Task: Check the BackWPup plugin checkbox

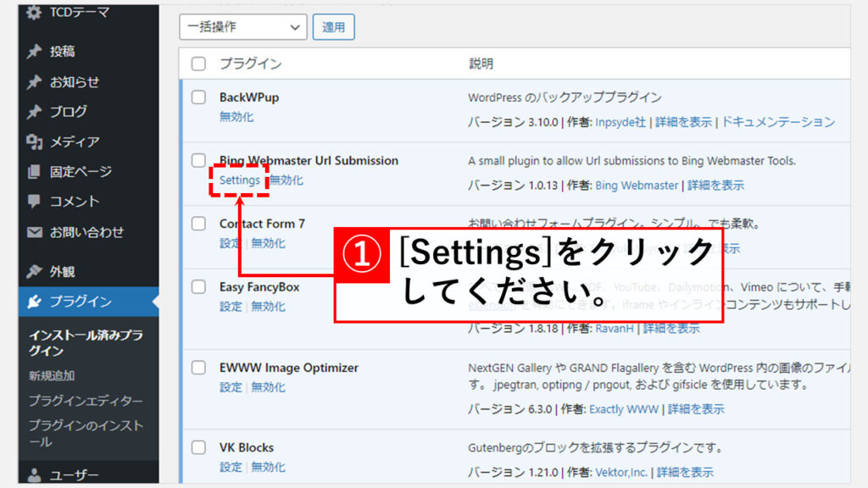Action: [x=198, y=97]
